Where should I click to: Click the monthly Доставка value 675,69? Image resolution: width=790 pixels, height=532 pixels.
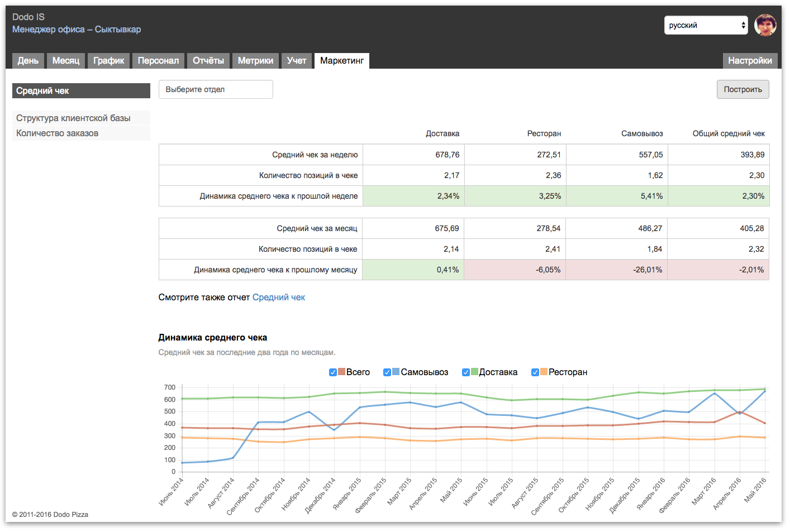[x=447, y=228]
